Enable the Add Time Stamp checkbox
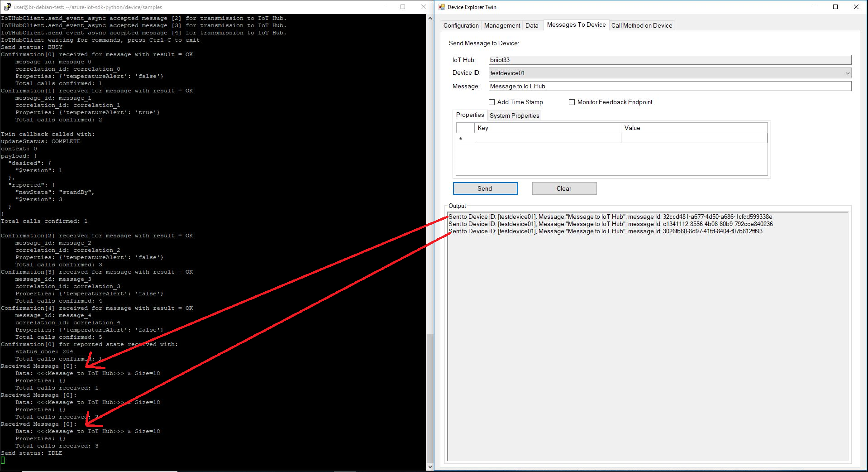 coord(491,102)
